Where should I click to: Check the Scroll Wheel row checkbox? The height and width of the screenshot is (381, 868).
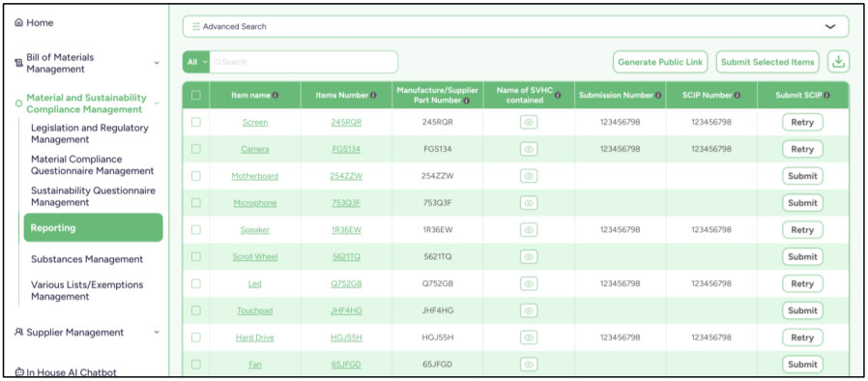[196, 256]
